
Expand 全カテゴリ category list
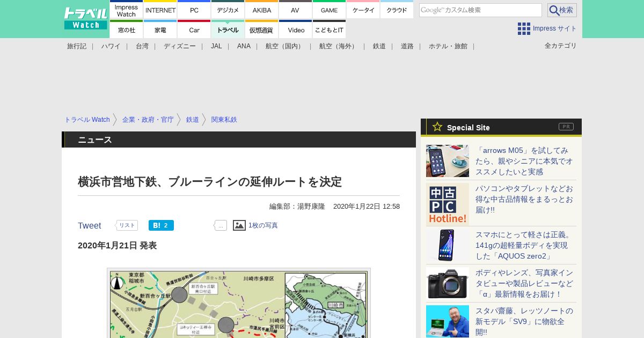[x=560, y=46]
